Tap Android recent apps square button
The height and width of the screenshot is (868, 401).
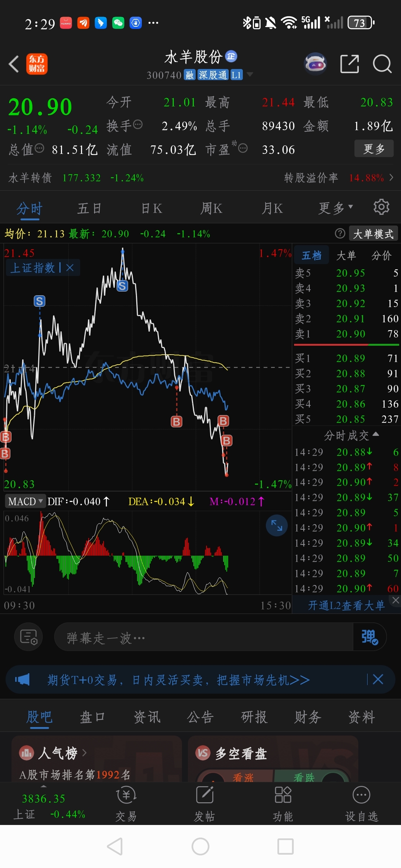pos(286,846)
